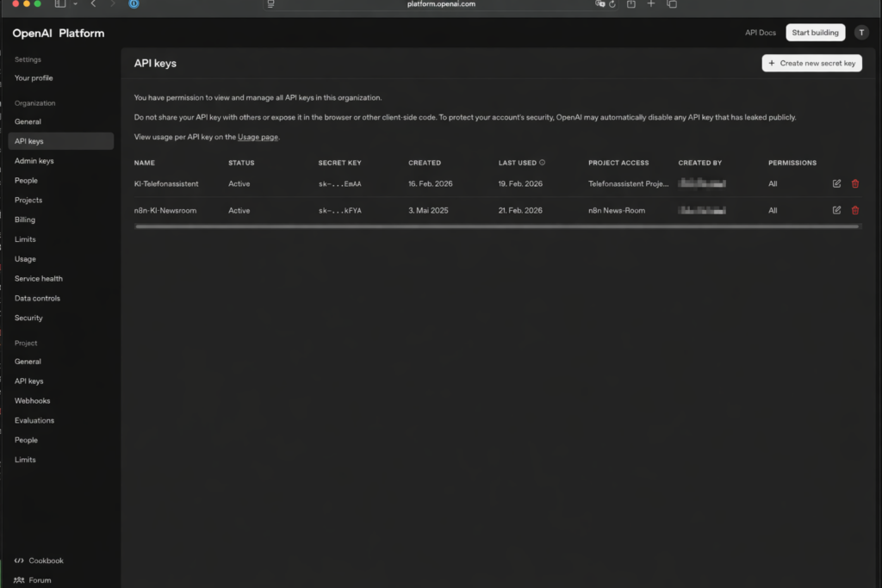Open the Cookbook link in sidebar
Viewport: 882px width, 588px height.
pyautogui.click(x=46, y=560)
